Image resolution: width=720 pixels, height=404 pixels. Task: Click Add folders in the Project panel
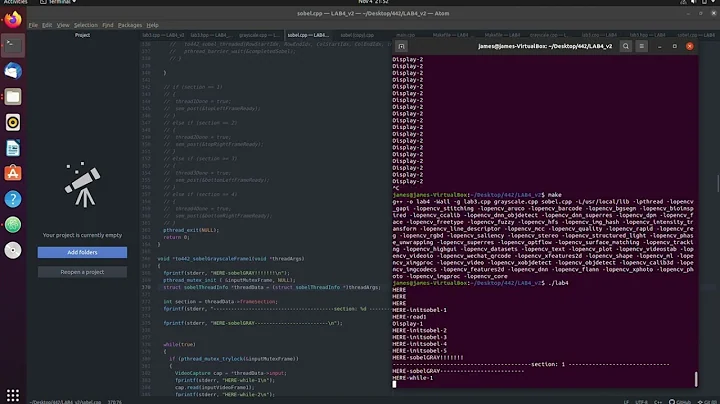82,252
